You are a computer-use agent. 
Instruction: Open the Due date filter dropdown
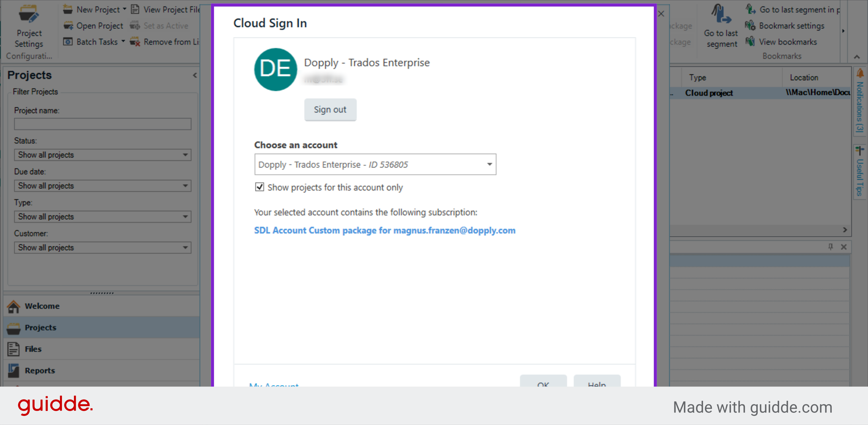[103, 186]
